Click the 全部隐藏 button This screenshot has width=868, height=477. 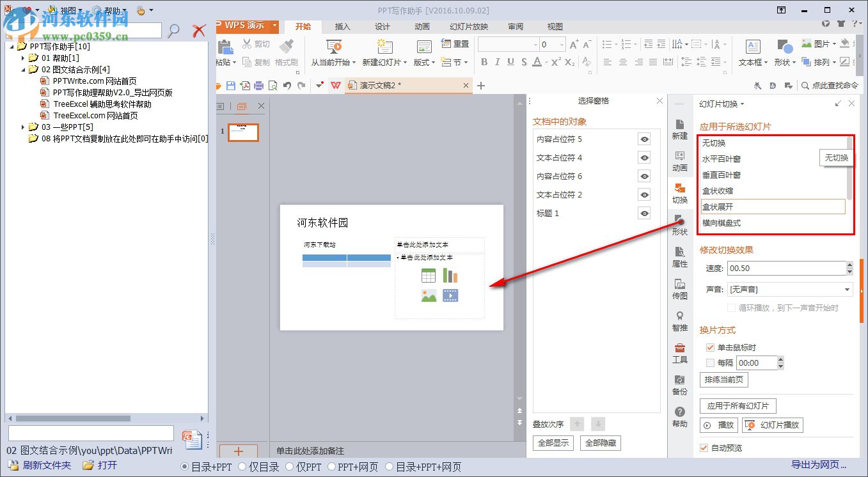click(600, 443)
